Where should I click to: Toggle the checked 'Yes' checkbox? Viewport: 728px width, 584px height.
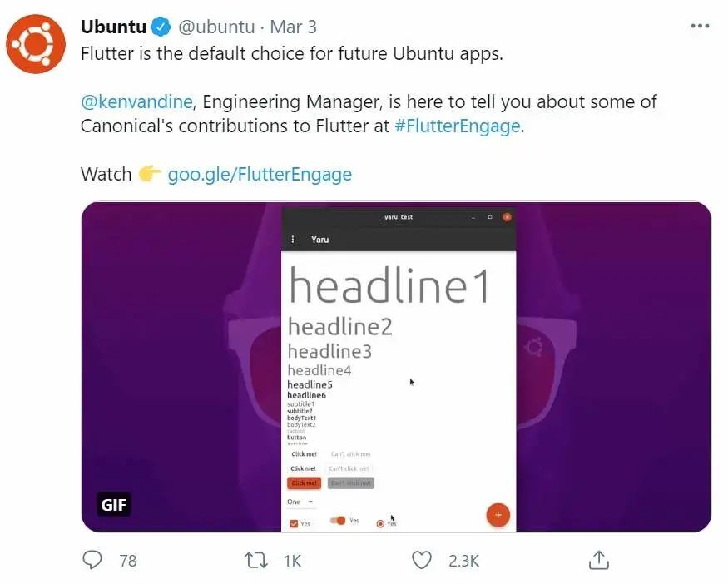pos(294,523)
